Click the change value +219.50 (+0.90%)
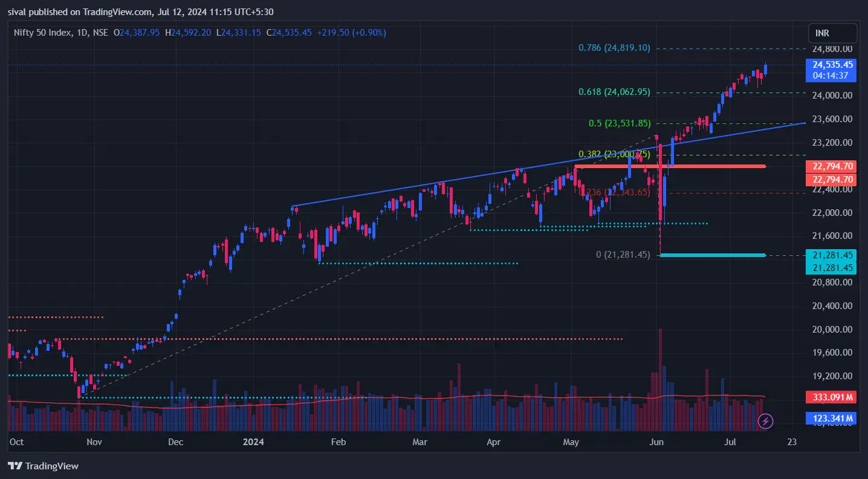This screenshot has width=868, height=479. pyautogui.click(x=351, y=33)
